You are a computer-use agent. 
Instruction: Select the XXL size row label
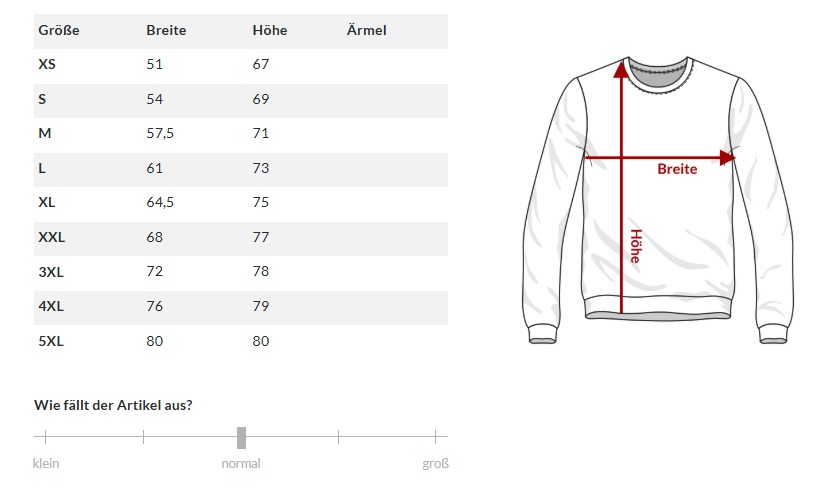pyautogui.click(x=51, y=237)
